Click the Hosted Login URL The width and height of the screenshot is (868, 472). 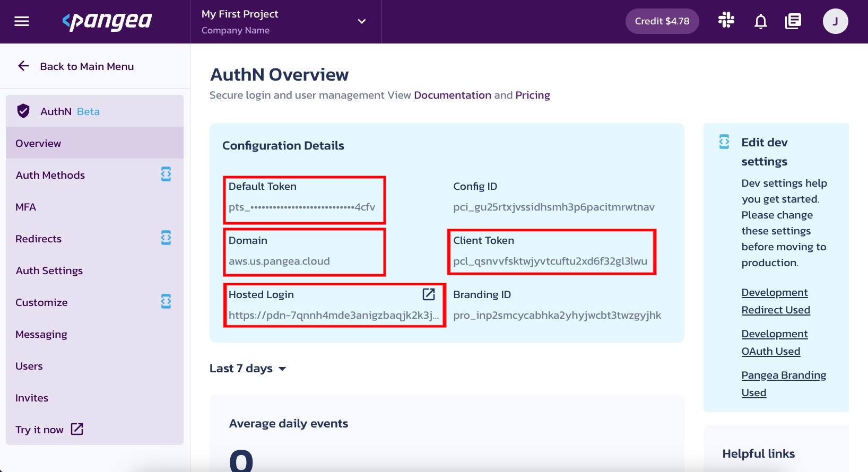click(x=334, y=315)
